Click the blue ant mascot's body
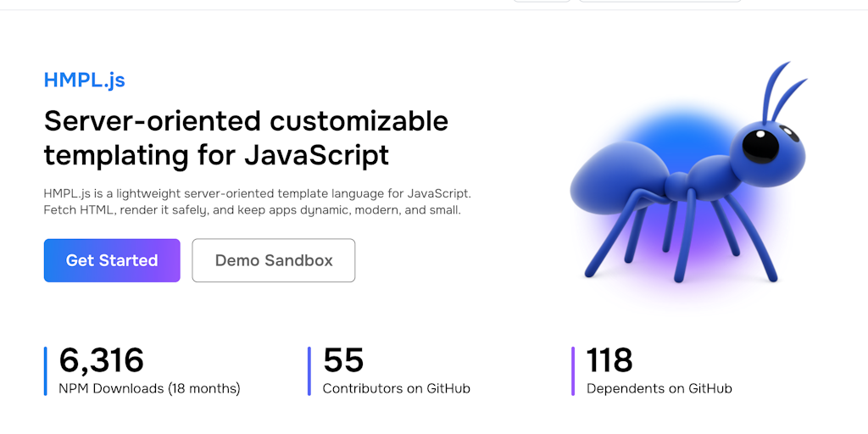The height and width of the screenshot is (434, 868). [619, 178]
